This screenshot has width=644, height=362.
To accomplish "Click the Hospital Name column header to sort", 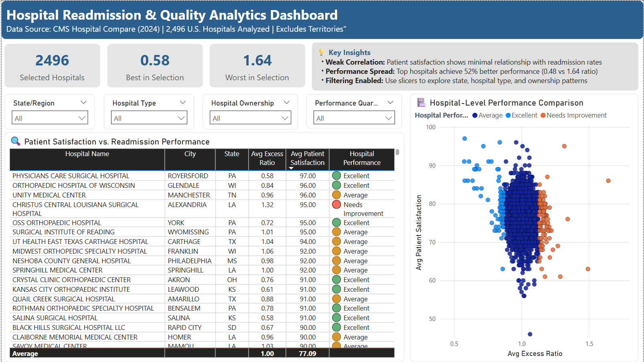I will coord(87,154).
